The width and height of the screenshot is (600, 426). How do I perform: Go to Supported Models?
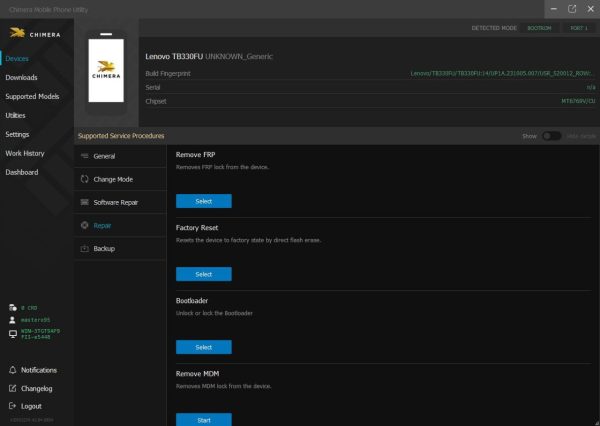coord(32,96)
